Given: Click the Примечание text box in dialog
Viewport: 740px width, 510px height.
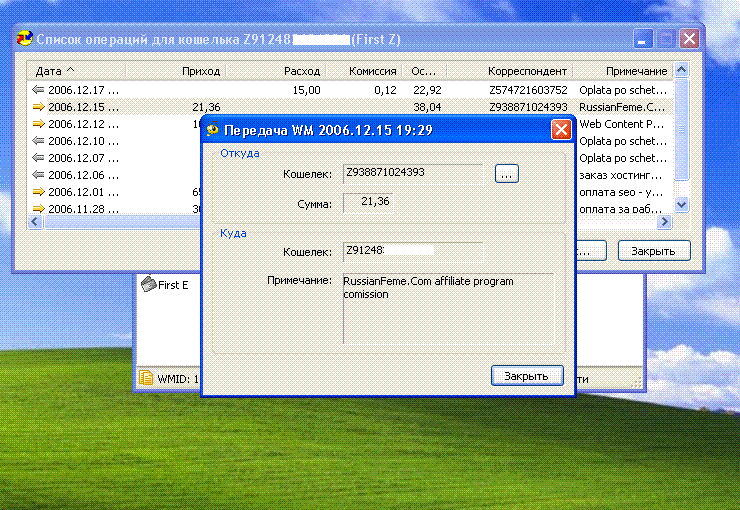Looking at the screenshot, I should (447, 308).
